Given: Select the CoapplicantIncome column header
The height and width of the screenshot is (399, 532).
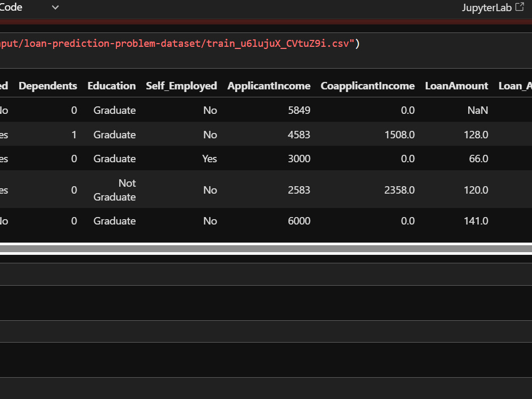Looking at the screenshot, I should click(368, 86).
